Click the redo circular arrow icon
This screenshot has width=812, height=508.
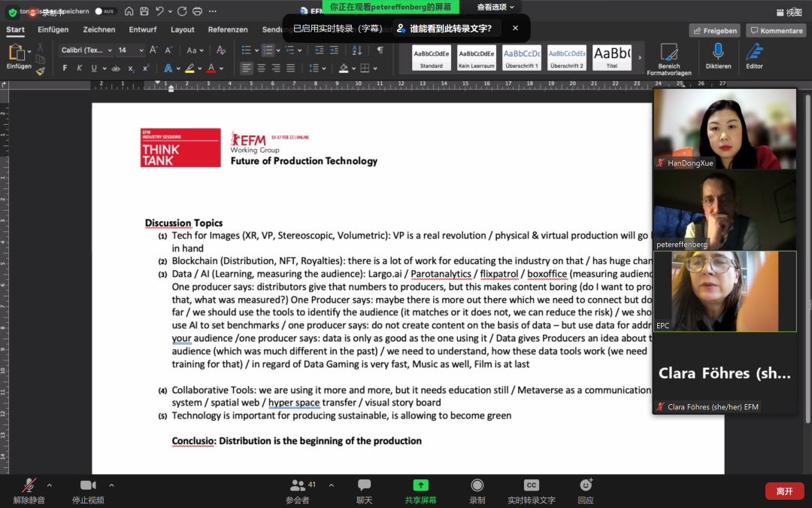coord(182,11)
